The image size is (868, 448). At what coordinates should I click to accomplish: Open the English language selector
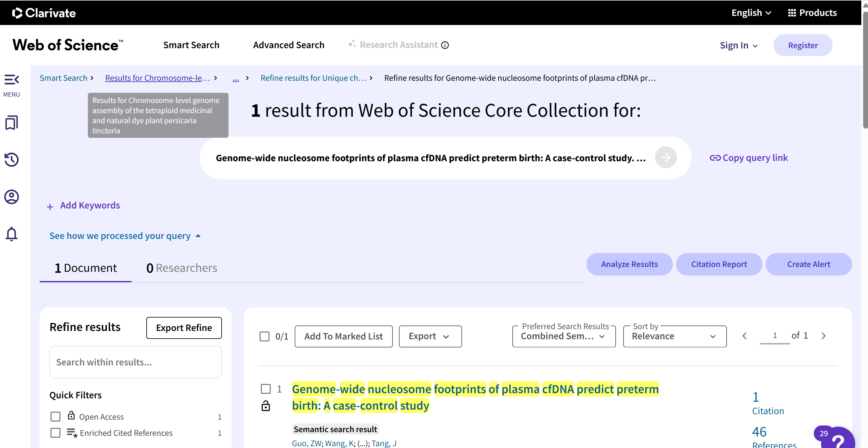(751, 13)
